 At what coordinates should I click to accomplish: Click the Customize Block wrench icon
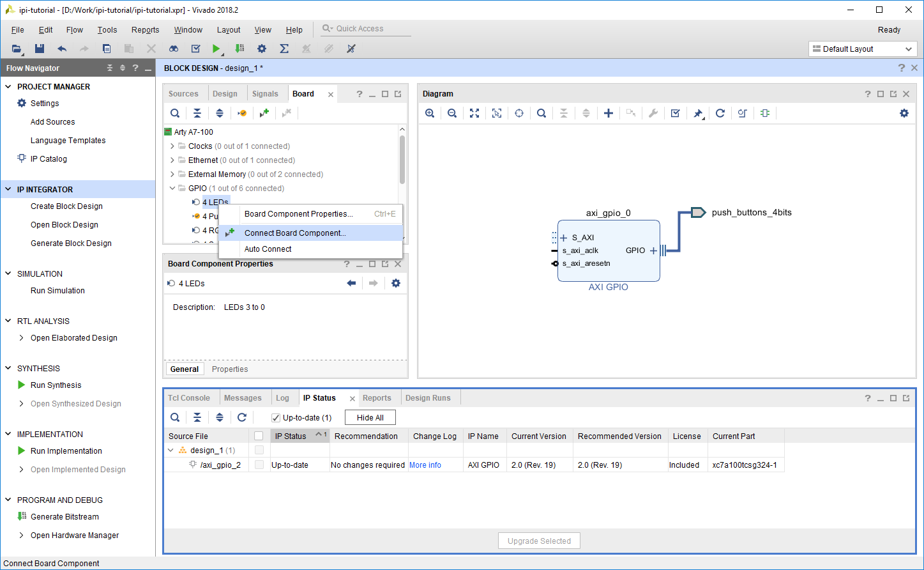[653, 113]
